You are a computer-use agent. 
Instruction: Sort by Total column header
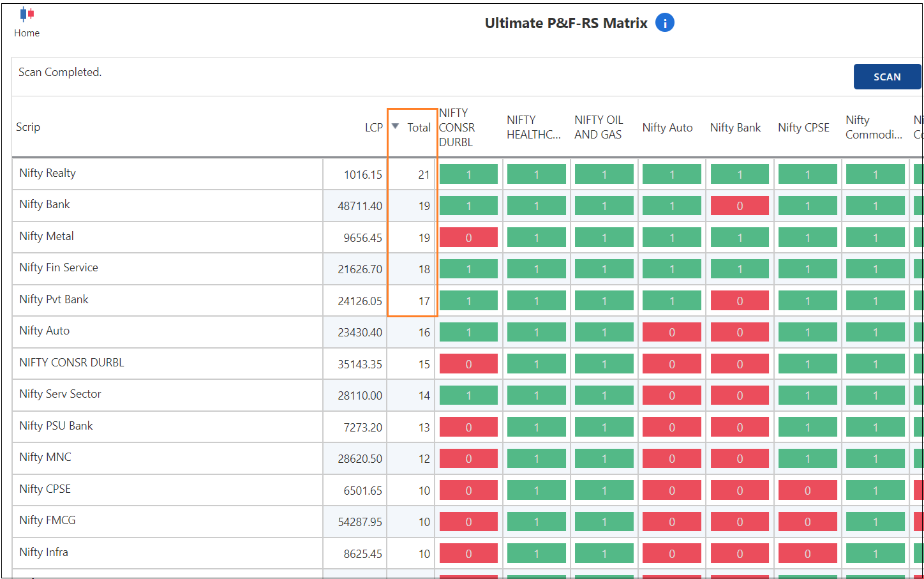(419, 128)
